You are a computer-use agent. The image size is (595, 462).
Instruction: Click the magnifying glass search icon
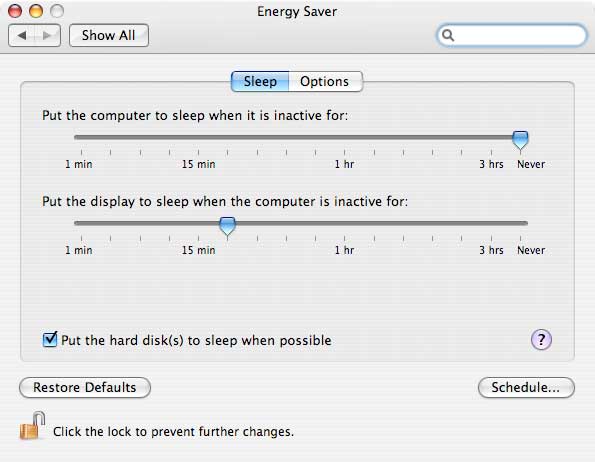coord(448,35)
